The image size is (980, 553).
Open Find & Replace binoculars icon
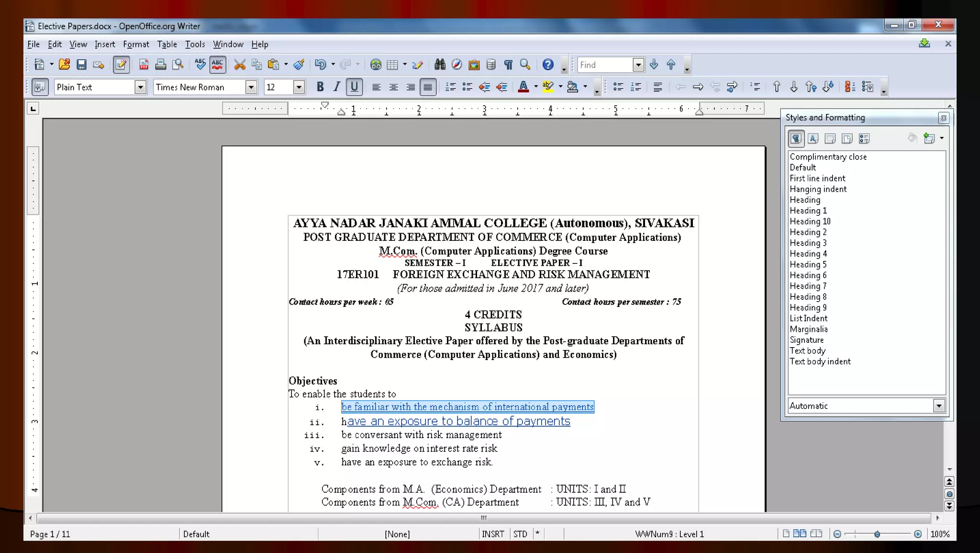[x=440, y=65]
